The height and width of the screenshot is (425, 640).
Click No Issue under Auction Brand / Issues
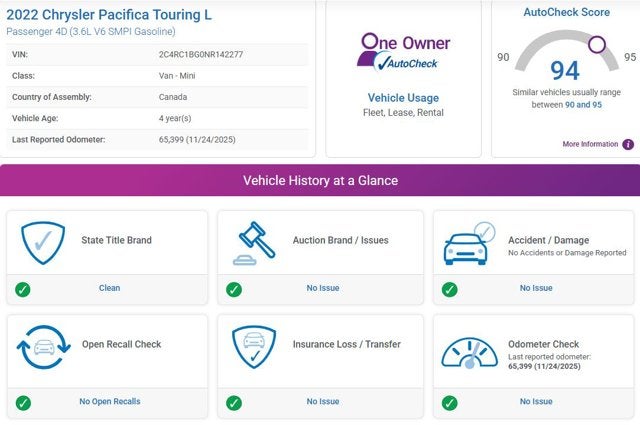click(322, 288)
